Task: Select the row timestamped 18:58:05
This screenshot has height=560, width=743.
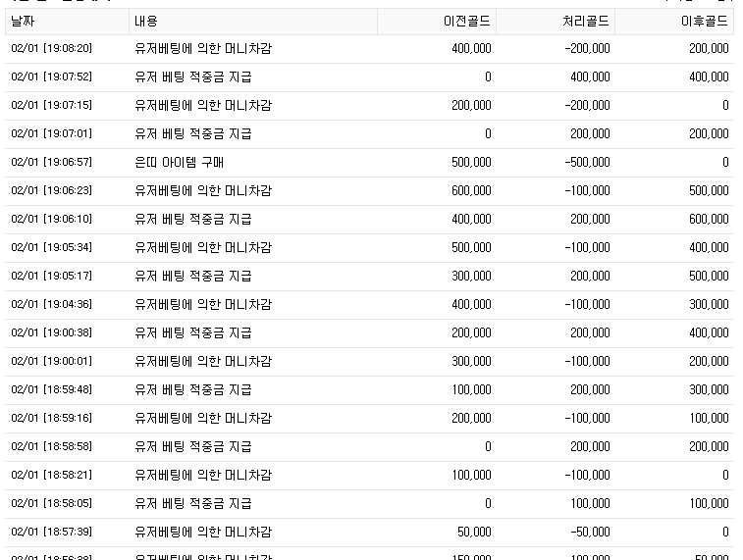Action: [370, 503]
